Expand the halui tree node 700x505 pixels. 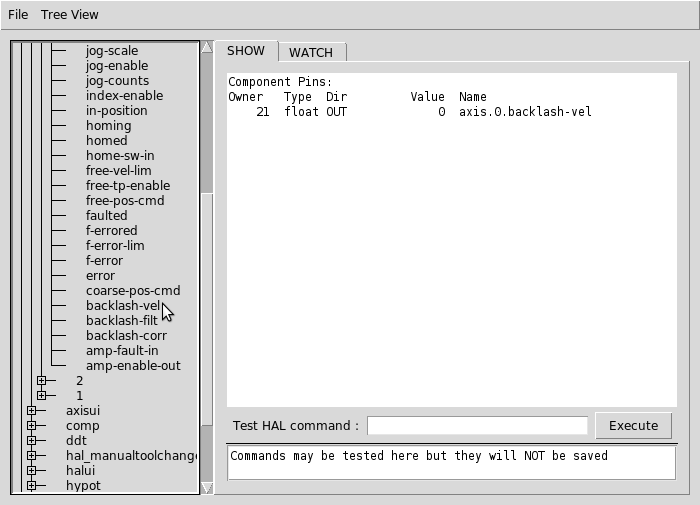[31, 471]
